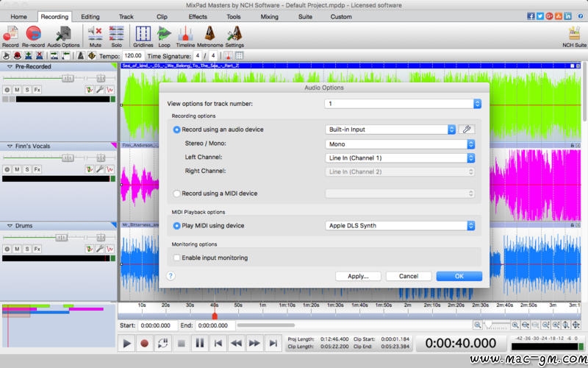
Task: Open the Home tab
Action: click(x=19, y=16)
